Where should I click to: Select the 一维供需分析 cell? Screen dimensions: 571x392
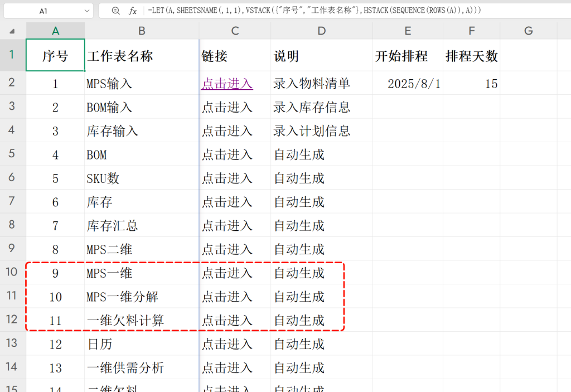[142, 367]
